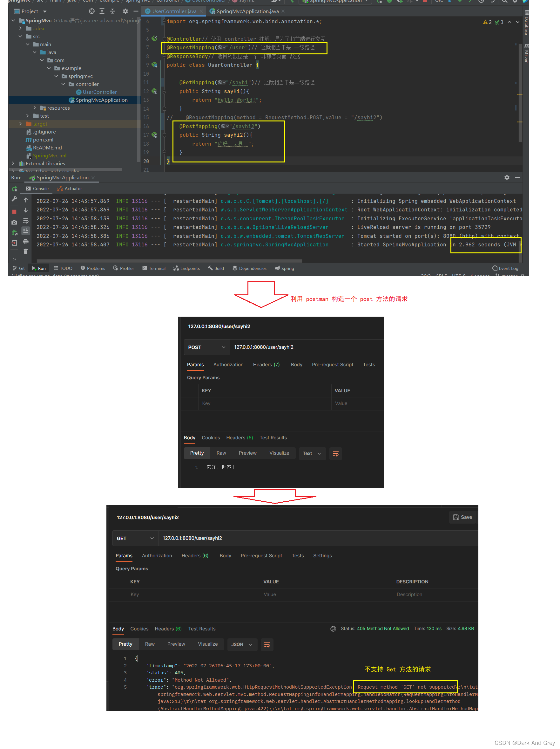Toggle word wrap icon in POST response
The width and height of the screenshot is (560, 749).
pyautogui.click(x=335, y=454)
